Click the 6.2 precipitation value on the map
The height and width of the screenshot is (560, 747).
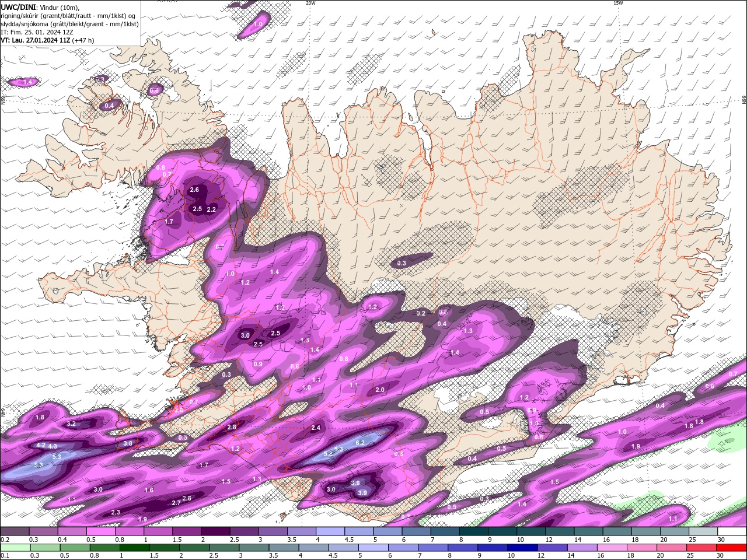coord(360,443)
